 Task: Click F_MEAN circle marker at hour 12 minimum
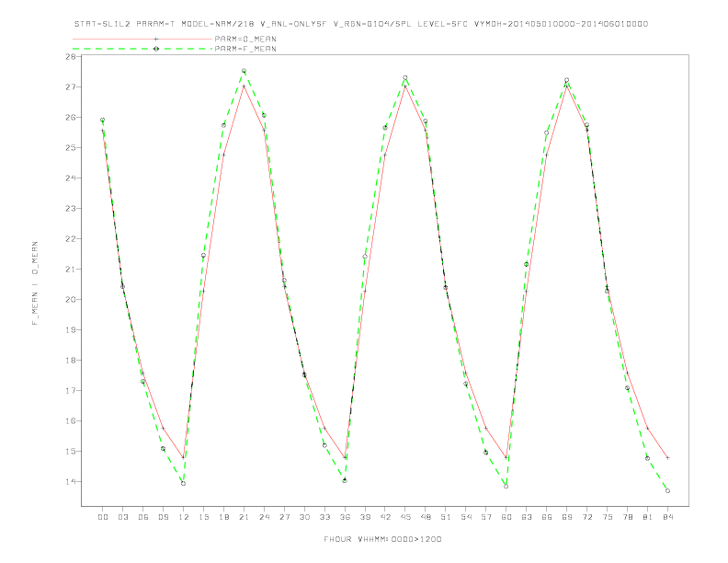[184, 484]
